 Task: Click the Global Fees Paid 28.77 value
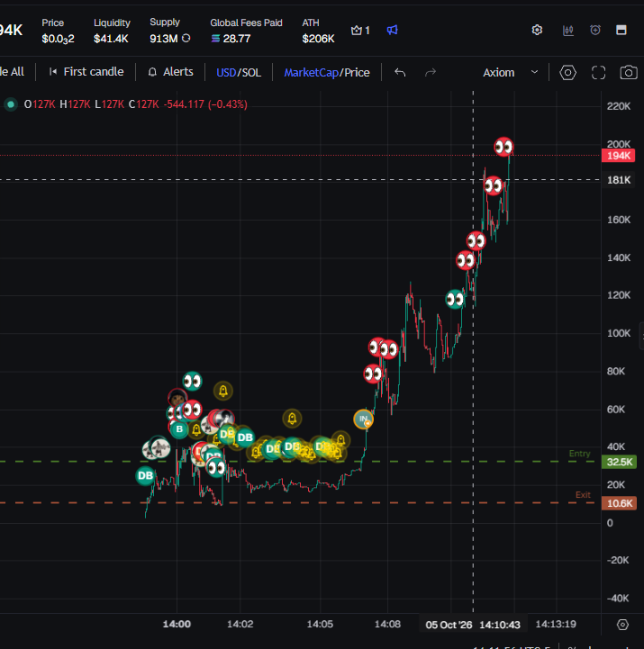point(237,39)
